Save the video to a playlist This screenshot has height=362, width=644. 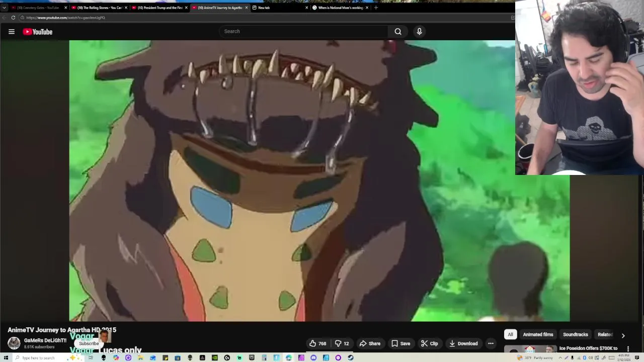(x=400, y=343)
